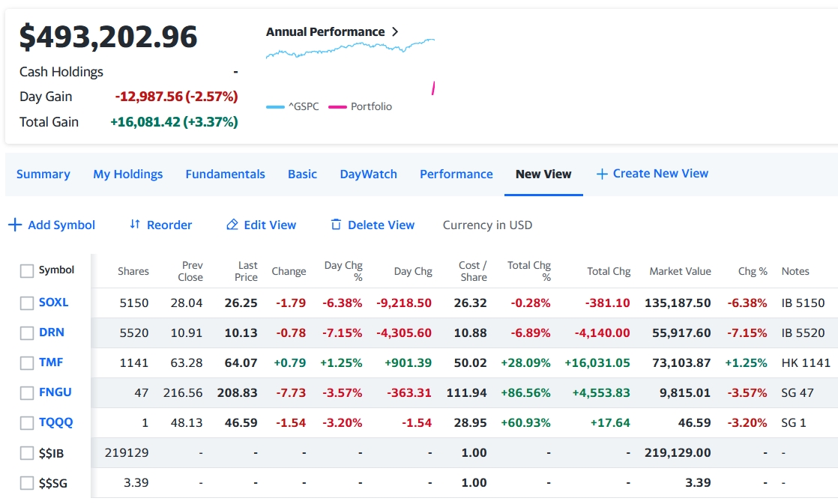Open the DRN ticker link
Image resolution: width=838 pixels, height=504 pixels.
[52, 333]
